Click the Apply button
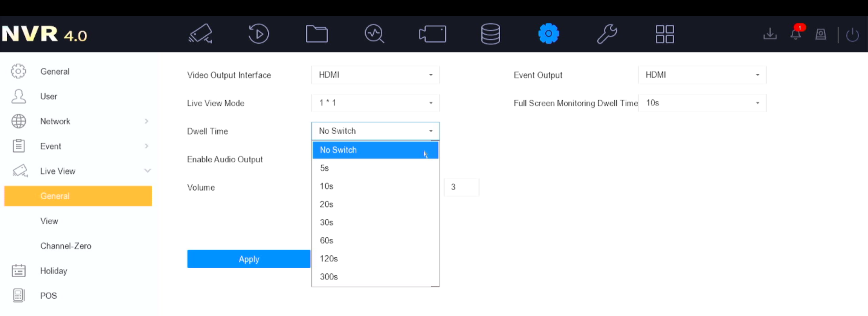 249,259
